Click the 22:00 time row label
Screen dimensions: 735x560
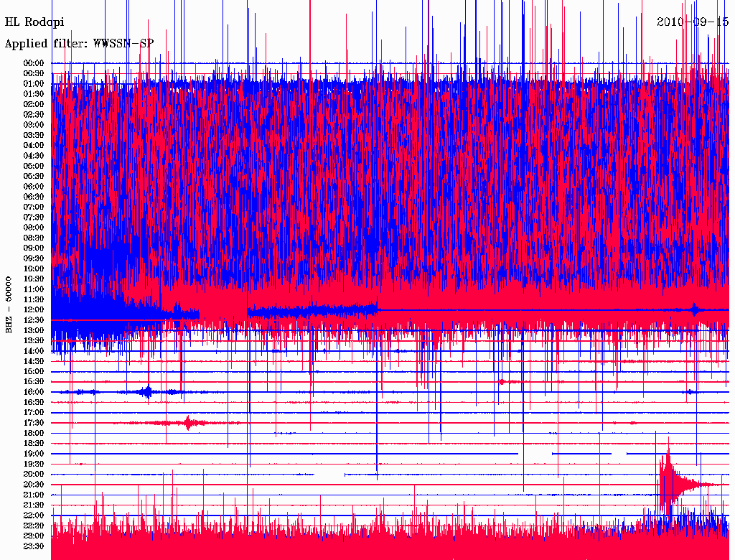[x=34, y=515]
